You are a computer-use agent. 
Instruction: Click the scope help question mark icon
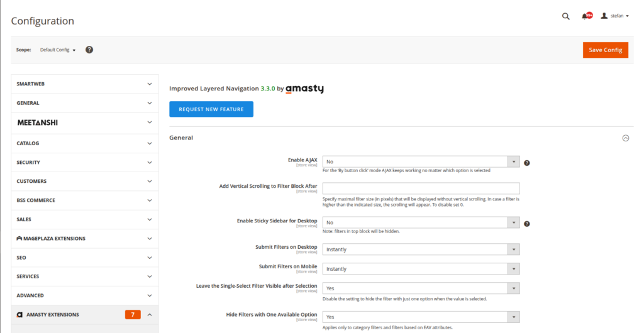[89, 50]
